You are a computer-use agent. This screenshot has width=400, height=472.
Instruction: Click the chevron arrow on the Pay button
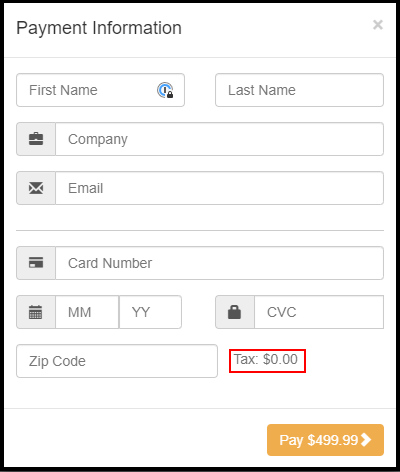[x=366, y=440]
